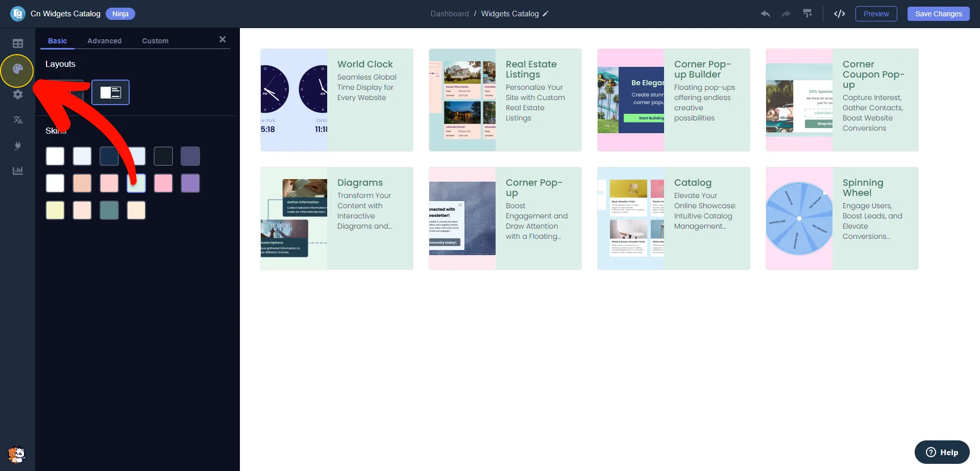Screen dimensions: 980x471
Task: Open the Diagrams card thumbnail
Action: click(294, 218)
